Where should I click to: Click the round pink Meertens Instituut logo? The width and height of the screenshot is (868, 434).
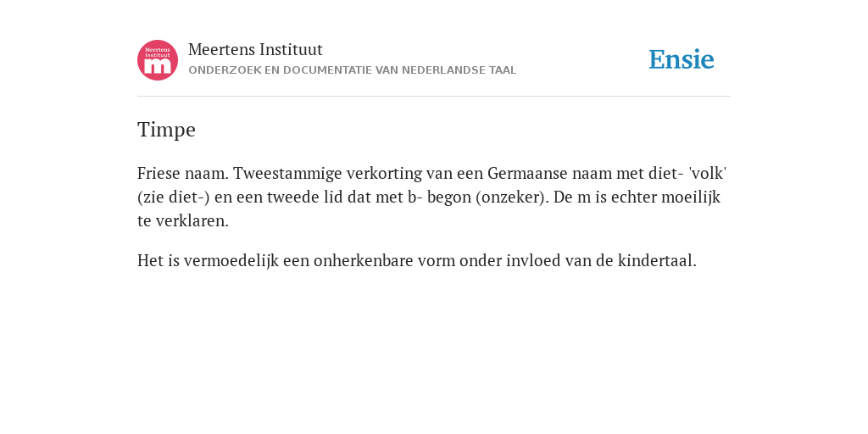click(x=158, y=60)
